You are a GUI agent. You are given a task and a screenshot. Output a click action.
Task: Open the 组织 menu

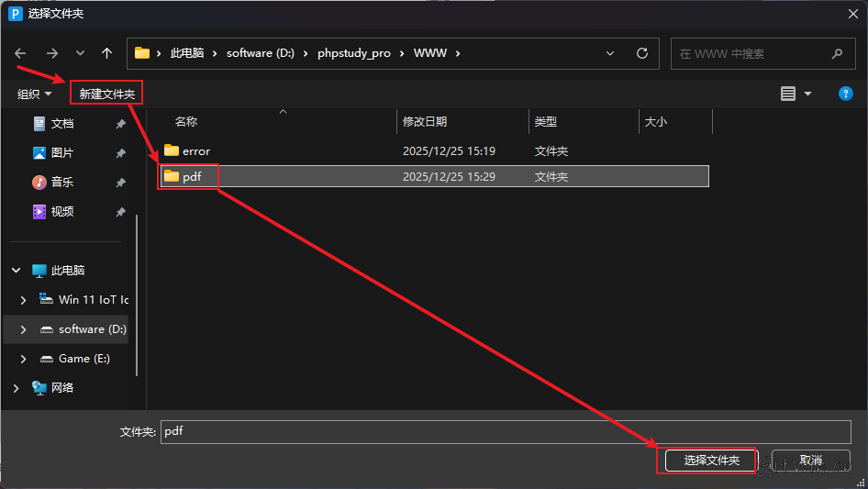click(x=34, y=94)
